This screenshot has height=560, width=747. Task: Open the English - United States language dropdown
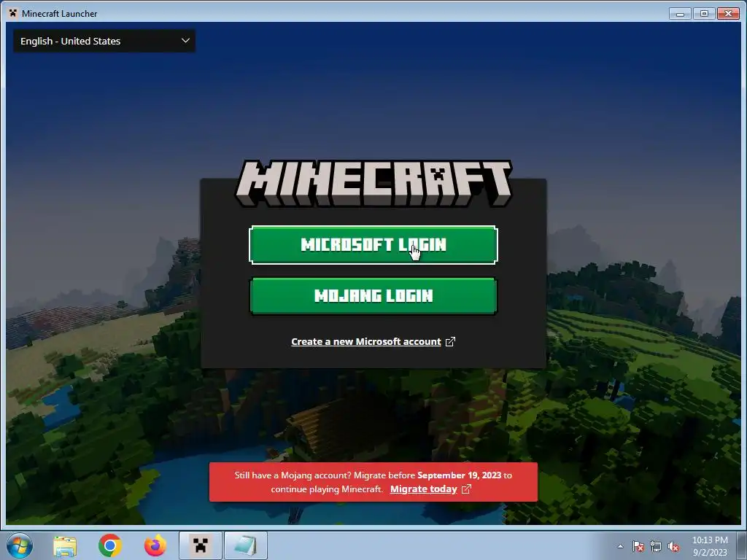[x=104, y=41]
